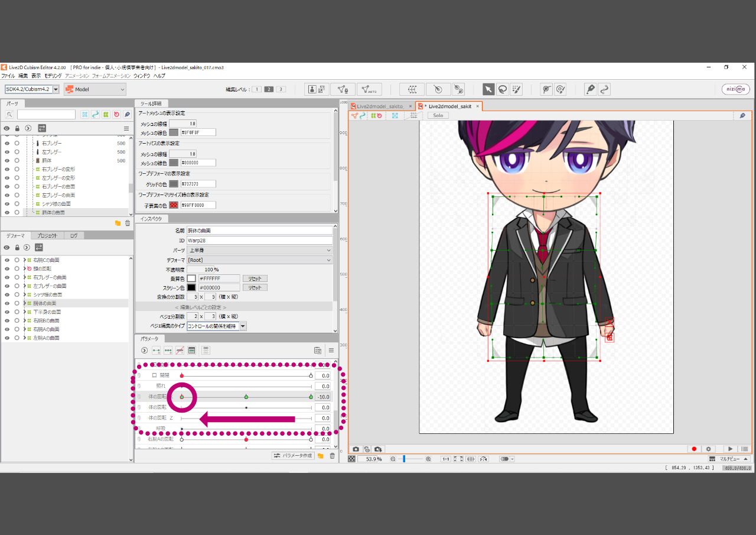
Task: Click delete key points icon in Parameter
Action: tap(180, 350)
